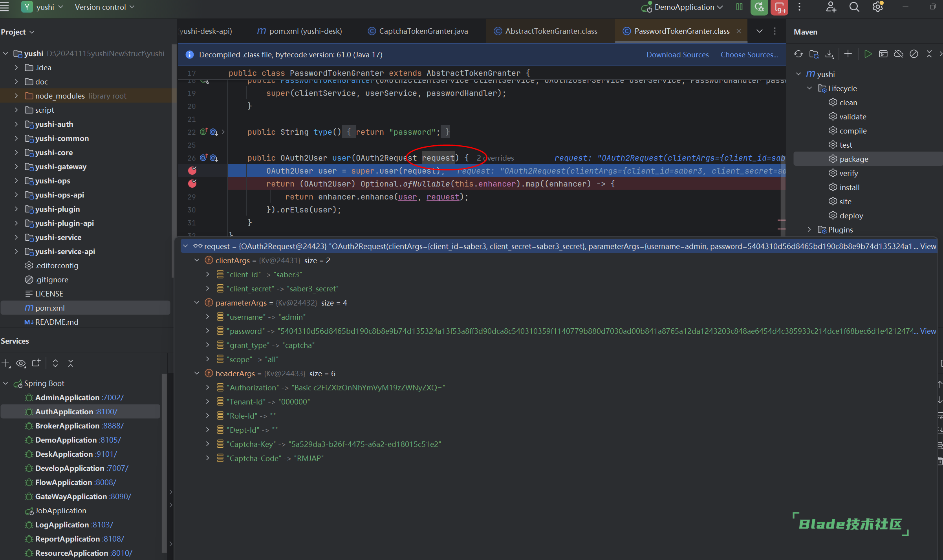Image resolution: width=943 pixels, height=560 pixels.
Task: Collapse the headerArgs variable node
Action: 197,373
